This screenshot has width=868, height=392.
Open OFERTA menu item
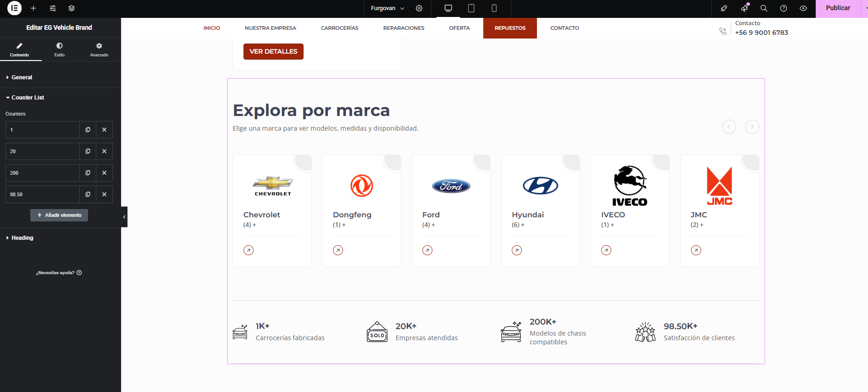click(459, 28)
